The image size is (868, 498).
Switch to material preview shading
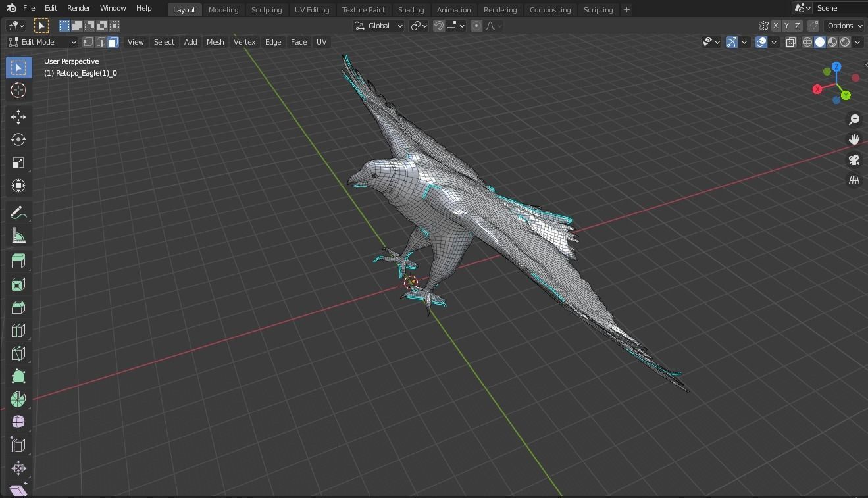coord(832,42)
